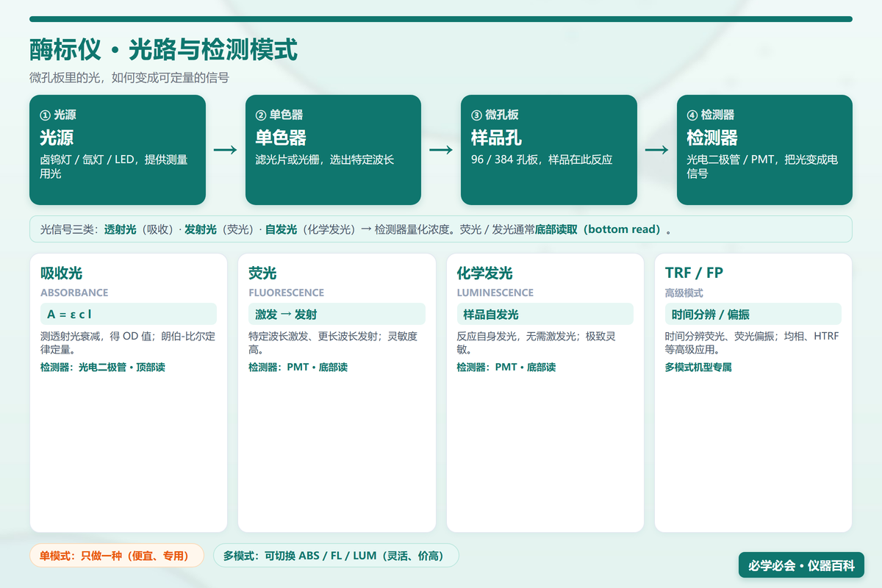Select the 荧光 card heading
The image size is (882, 588).
point(262,273)
